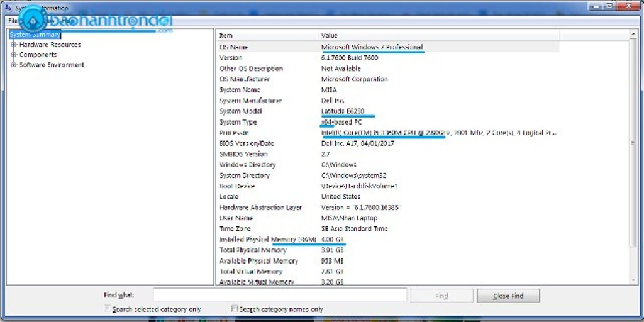Select the User Name row label

click(236, 218)
